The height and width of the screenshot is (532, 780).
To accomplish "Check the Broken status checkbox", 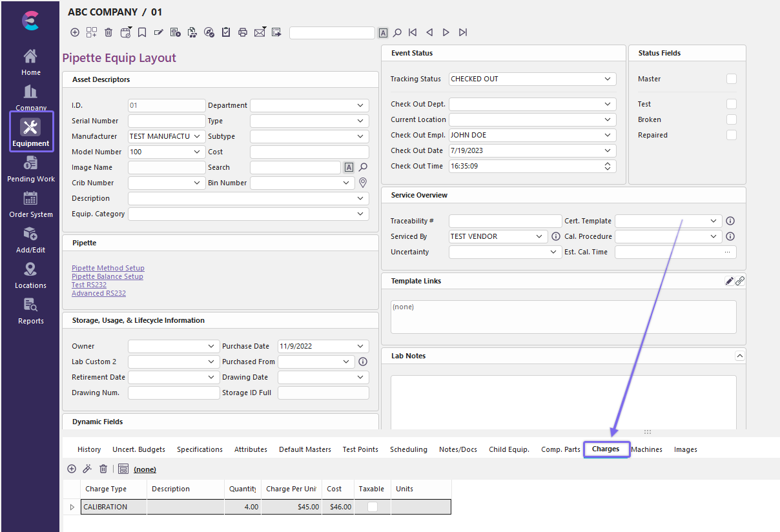I will tap(731, 119).
